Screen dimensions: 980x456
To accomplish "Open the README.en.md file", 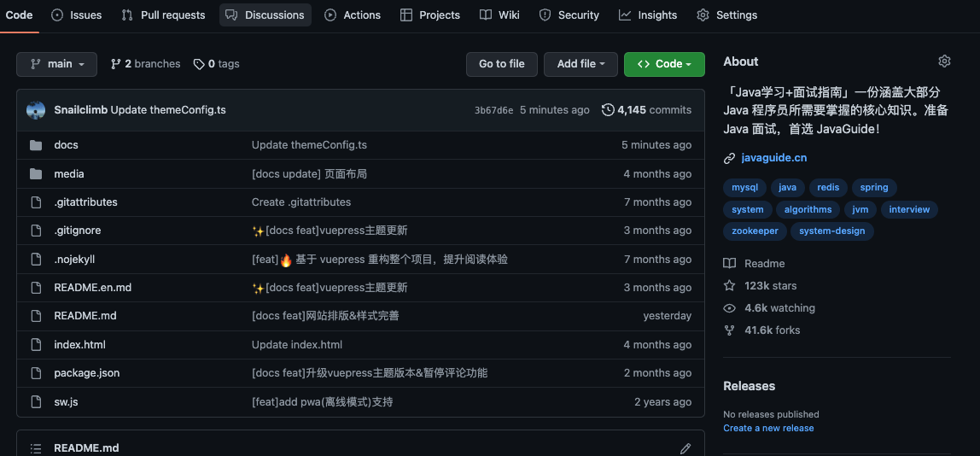I will pos(92,288).
